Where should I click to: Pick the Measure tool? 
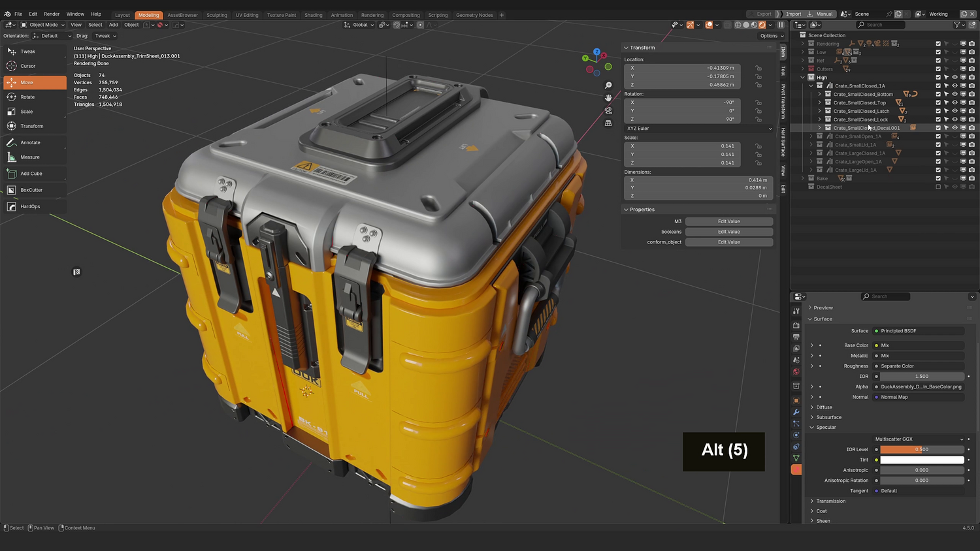[x=35, y=157]
